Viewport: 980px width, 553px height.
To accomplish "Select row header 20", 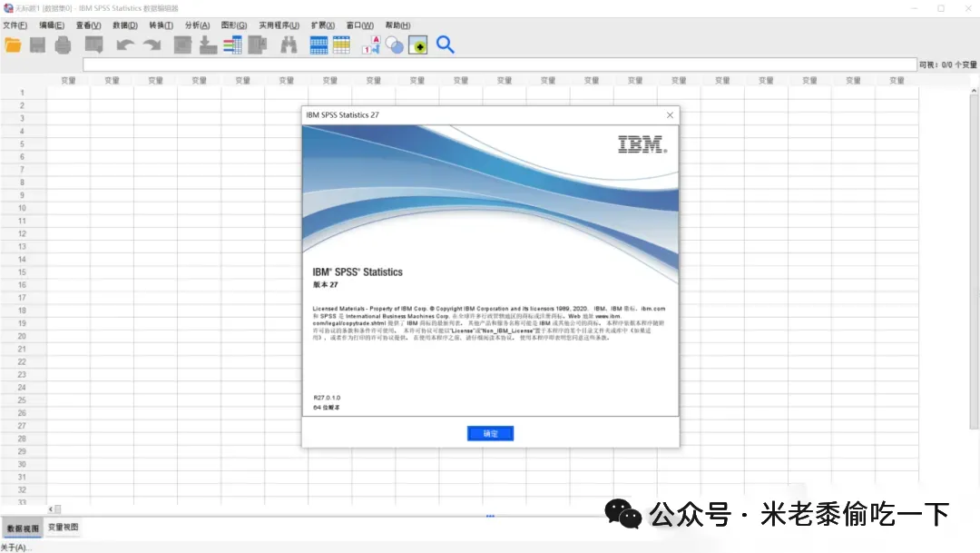I will (x=23, y=336).
